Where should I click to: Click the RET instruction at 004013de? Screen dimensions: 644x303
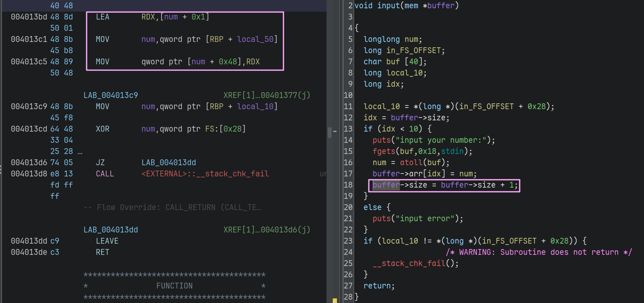pos(102,252)
